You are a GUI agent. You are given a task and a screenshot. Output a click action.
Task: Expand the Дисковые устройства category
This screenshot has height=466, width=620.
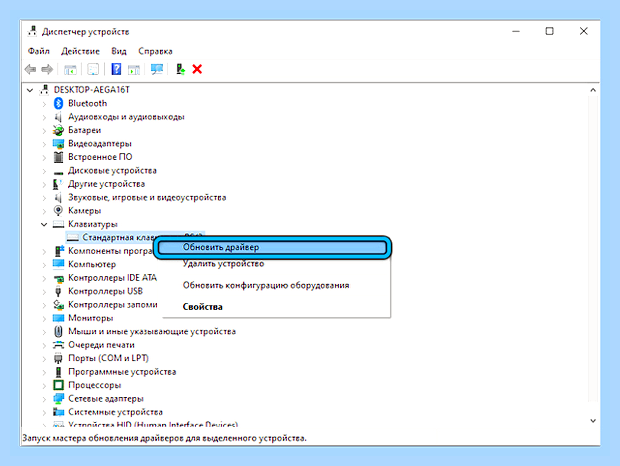pos(44,171)
